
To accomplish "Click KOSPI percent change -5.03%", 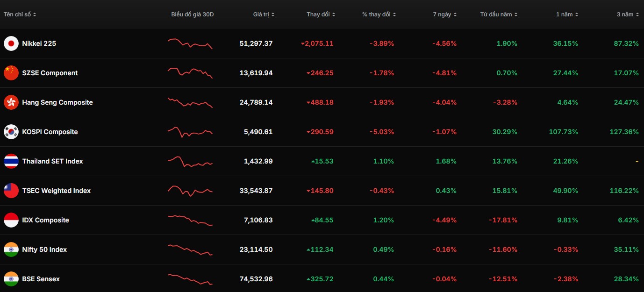I will [x=382, y=132].
